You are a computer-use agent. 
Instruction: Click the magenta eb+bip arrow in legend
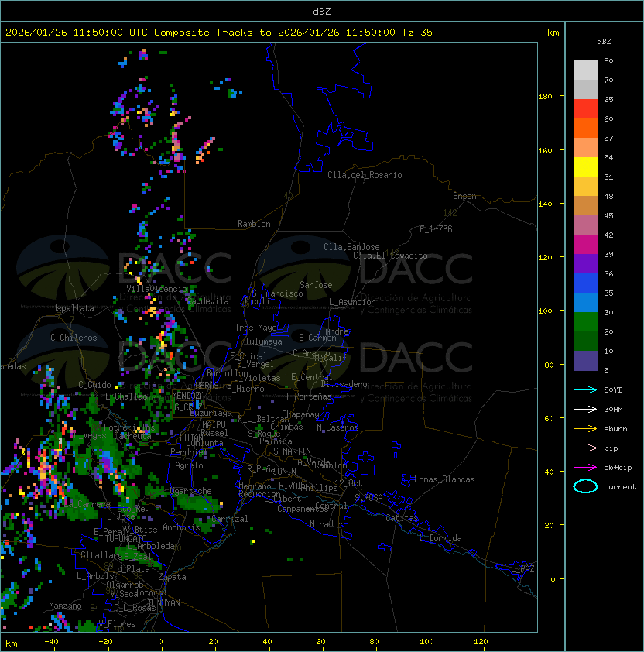pos(585,468)
